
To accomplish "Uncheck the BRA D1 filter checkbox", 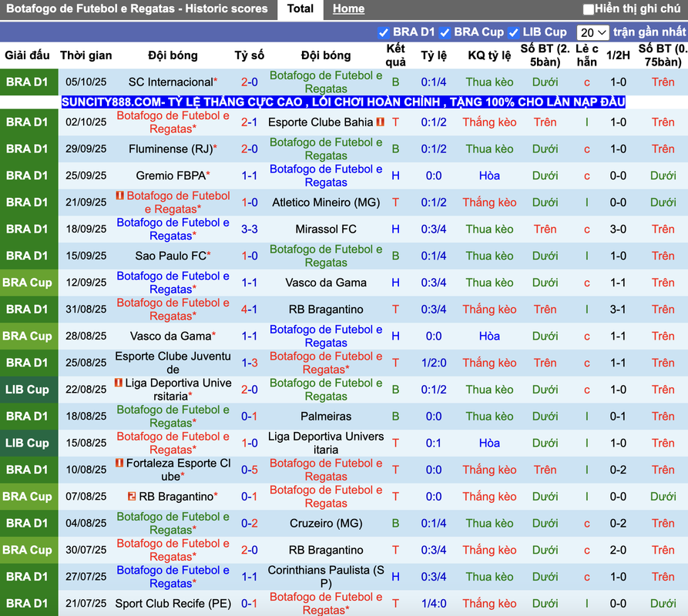I will 383,32.
